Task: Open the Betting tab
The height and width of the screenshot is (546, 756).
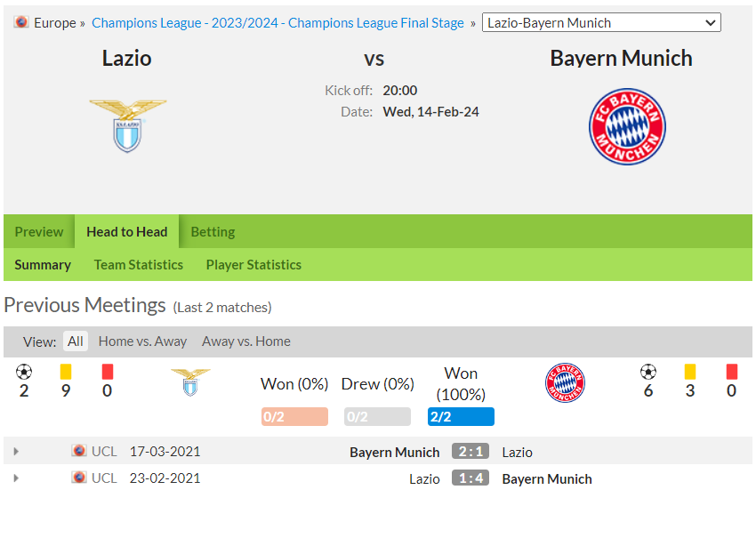Action: point(213,232)
